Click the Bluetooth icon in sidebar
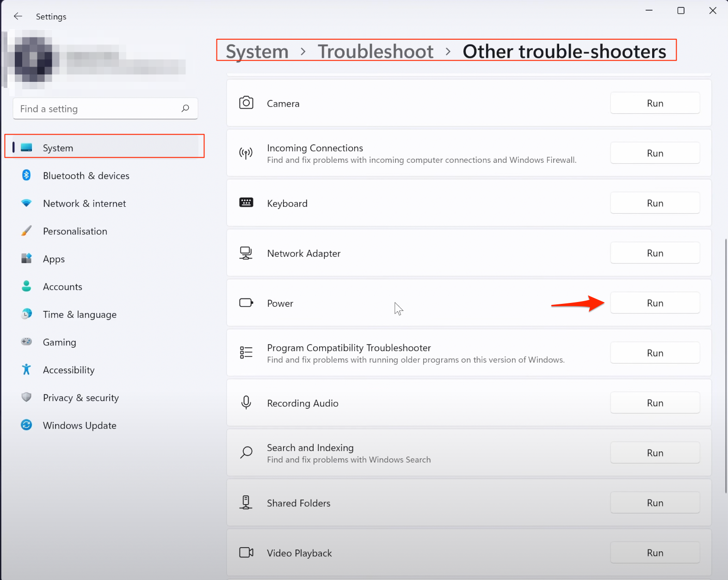The width and height of the screenshot is (728, 580). point(26,175)
